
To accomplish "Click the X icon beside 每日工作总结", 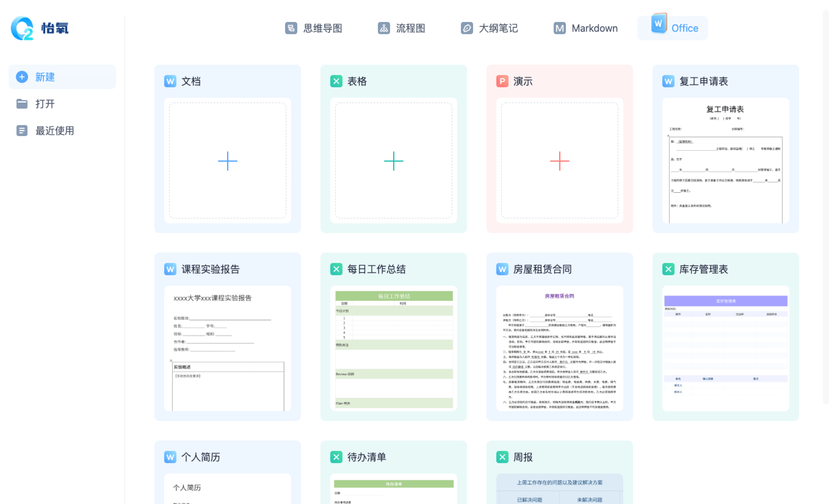I will 336,269.
